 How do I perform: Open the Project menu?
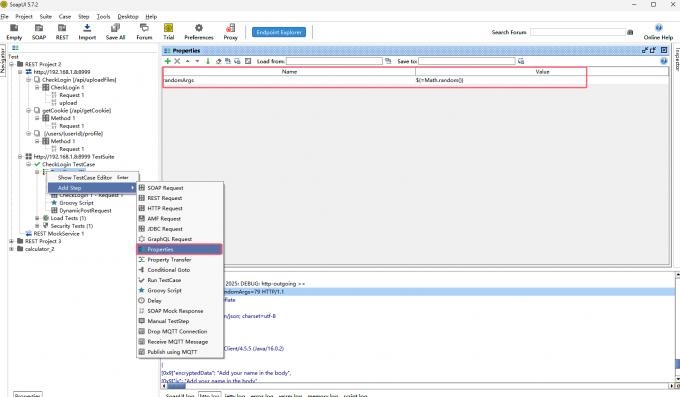(24, 16)
